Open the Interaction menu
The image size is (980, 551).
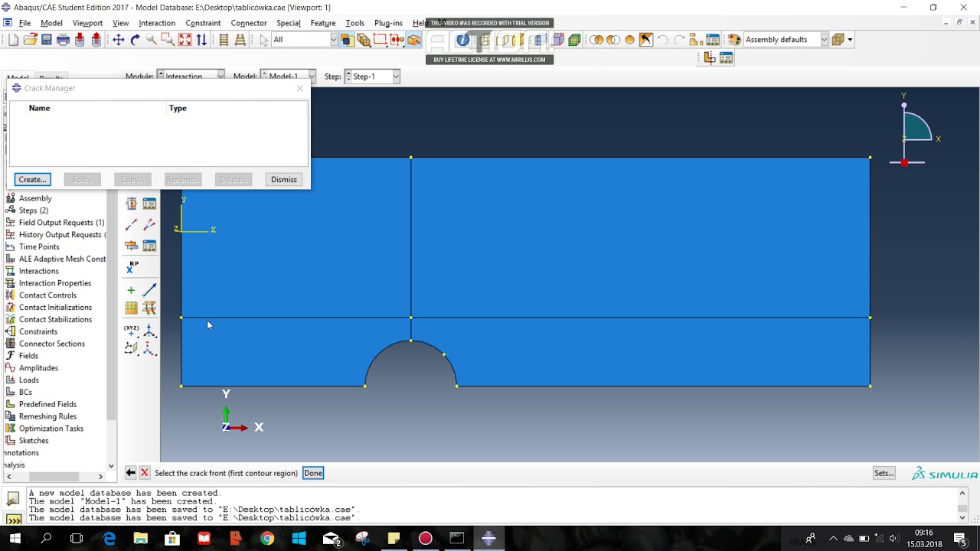(x=157, y=23)
